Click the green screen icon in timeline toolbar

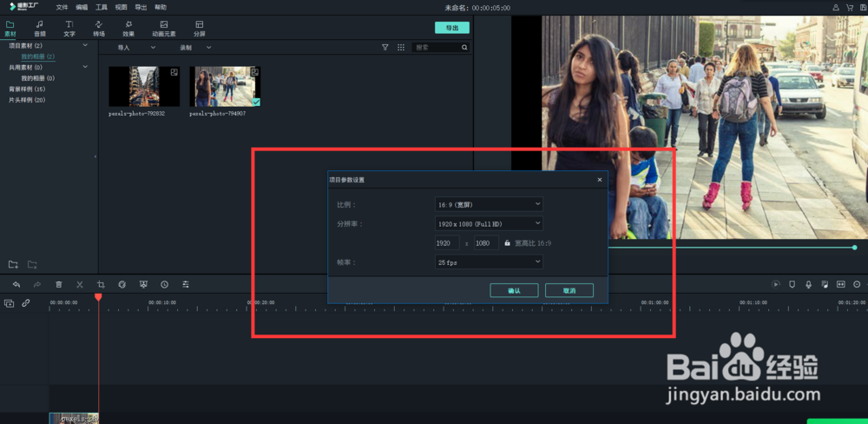(x=143, y=284)
